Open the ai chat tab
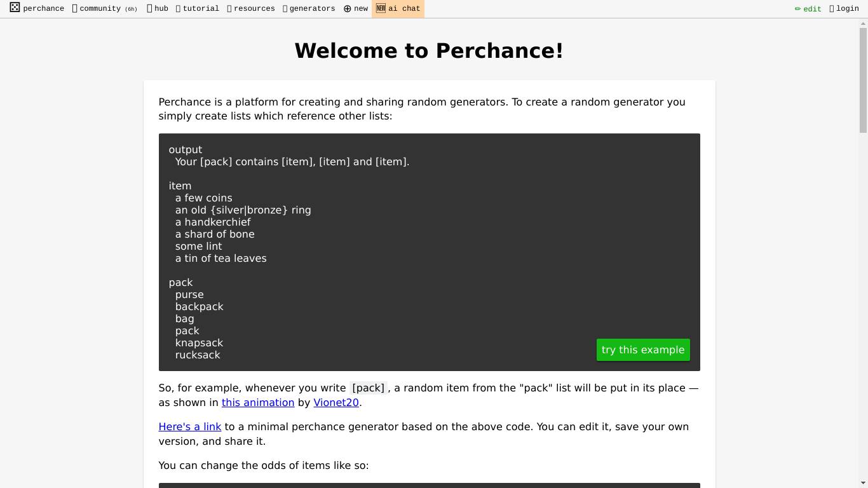This screenshot has height=488, width=868. (404, 9)
